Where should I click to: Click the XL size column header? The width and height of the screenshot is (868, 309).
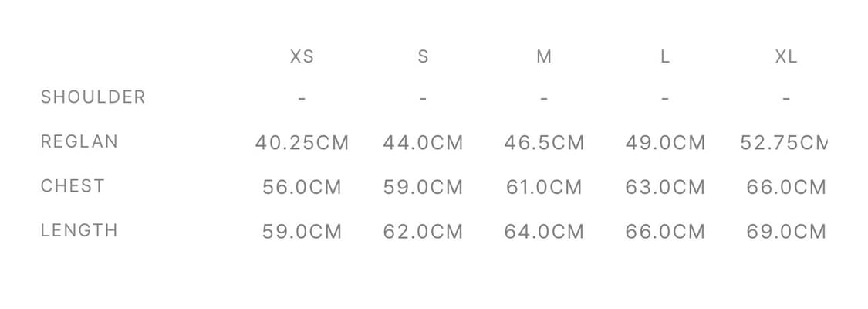786,56
